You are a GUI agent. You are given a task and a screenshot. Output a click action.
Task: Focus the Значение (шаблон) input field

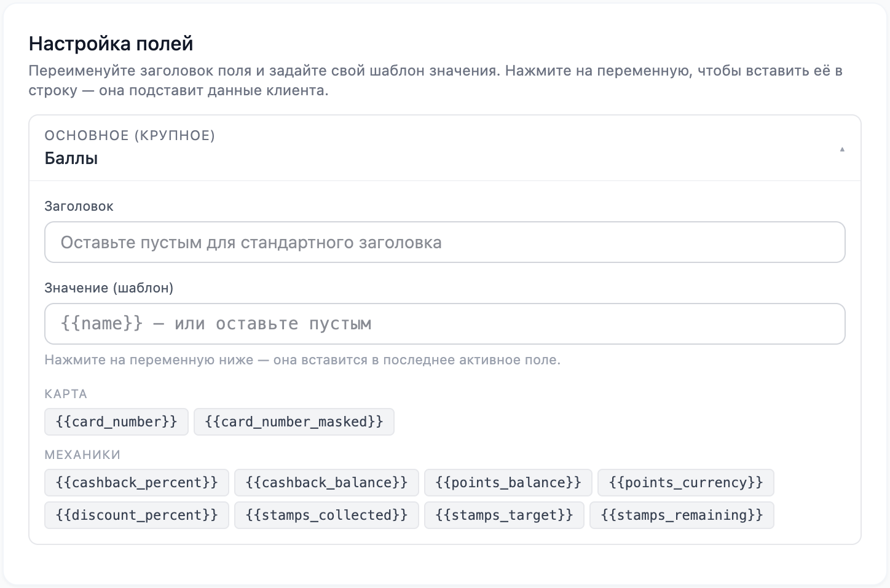point(445,324)
